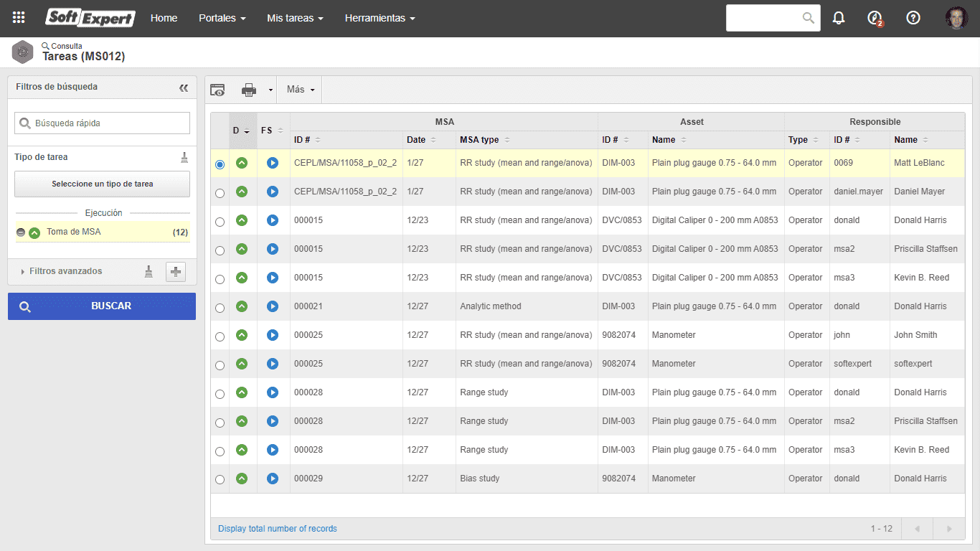Viewport: 980px width, 551px height.
Task: Open the notifications bell
Action: click(x=839, y=18)
